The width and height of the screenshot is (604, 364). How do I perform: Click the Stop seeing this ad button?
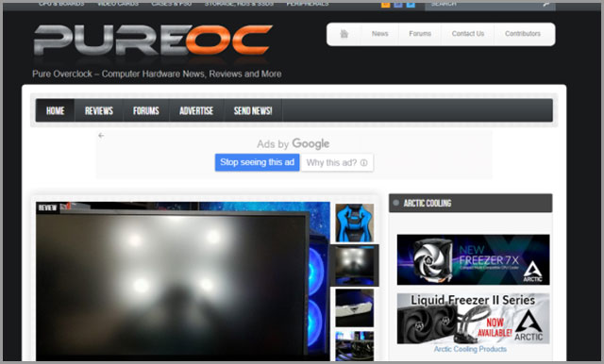pyautogui.click(x=257, y=162)
